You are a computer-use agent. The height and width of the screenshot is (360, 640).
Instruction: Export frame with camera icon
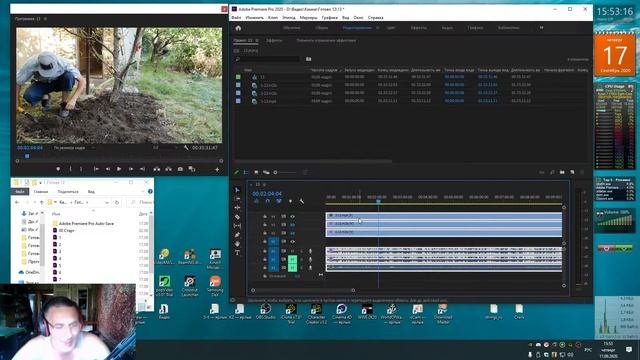pos(180,169)
